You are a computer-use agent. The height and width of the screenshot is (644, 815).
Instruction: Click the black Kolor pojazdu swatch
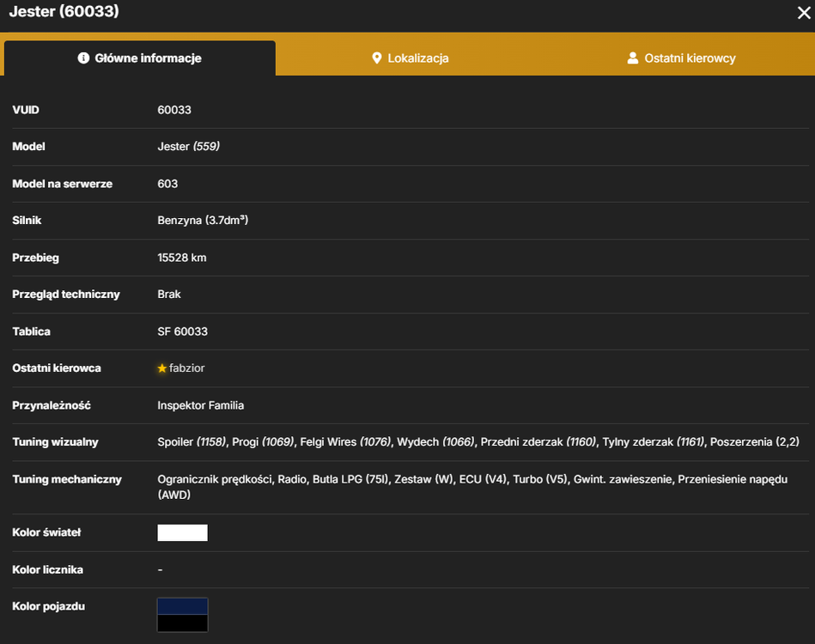click(182, 623)
